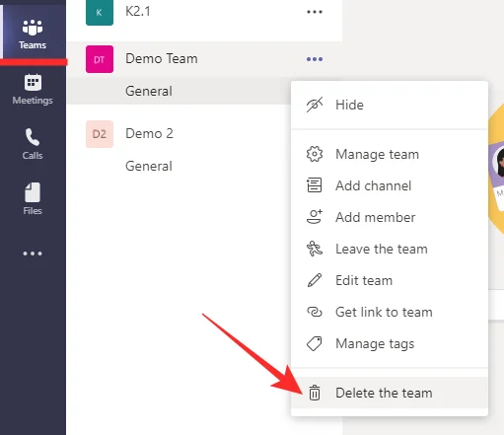Click the person-plus Add member icon
The image size is (504, 435).
pos(315,217)
